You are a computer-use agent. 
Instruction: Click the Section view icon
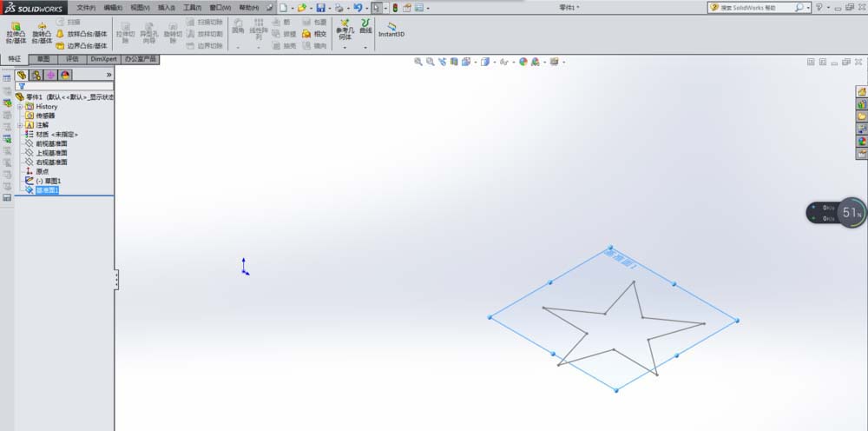(x=454, y=62)
